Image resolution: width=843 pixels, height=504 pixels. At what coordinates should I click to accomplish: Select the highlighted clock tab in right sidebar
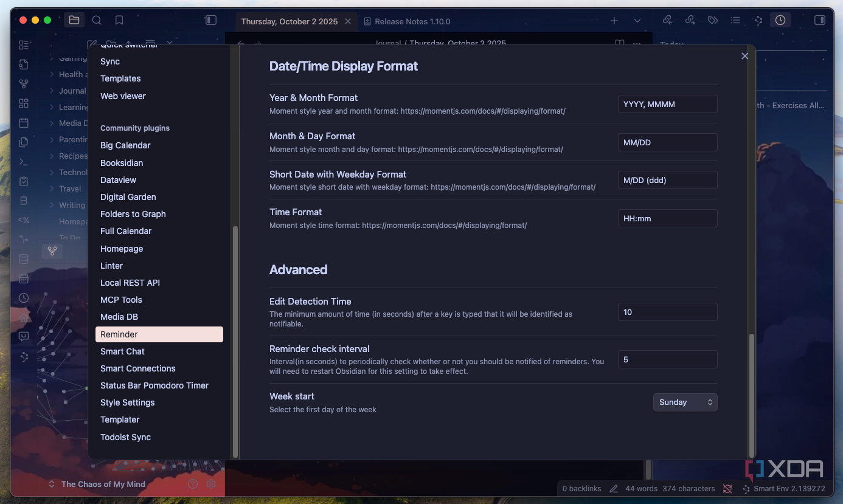point(780,20)
